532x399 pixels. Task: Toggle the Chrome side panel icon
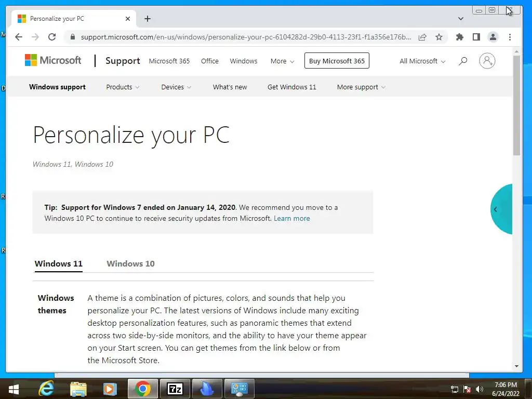[476, 37]
